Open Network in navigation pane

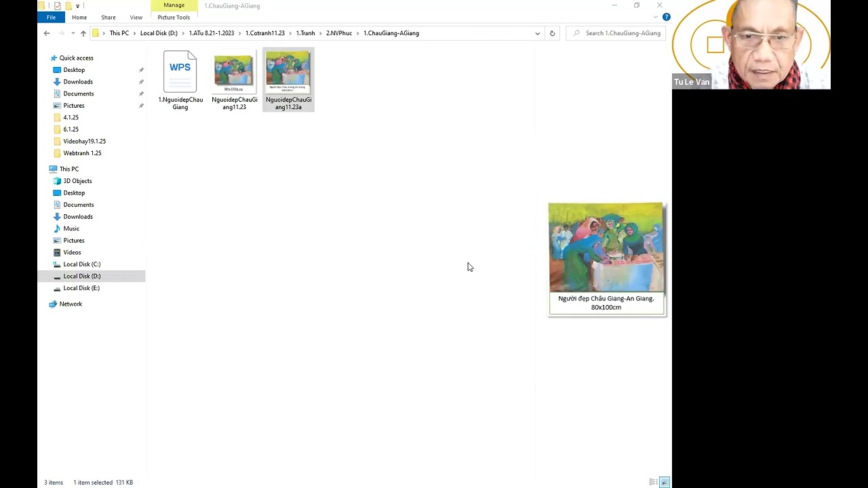(x=71, y=304)
